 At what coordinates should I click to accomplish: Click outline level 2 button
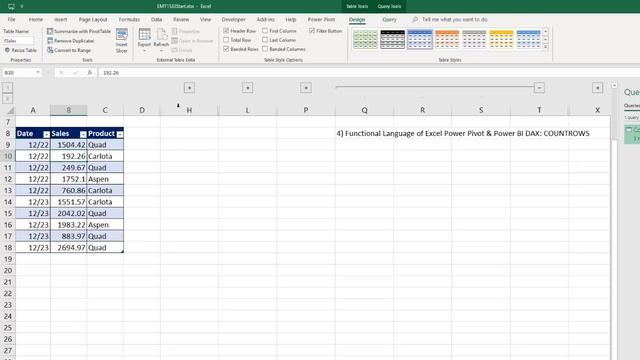7,98
